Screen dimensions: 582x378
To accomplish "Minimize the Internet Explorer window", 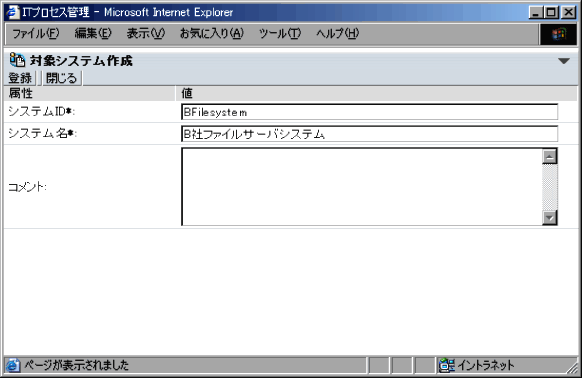I will point(535,12).
